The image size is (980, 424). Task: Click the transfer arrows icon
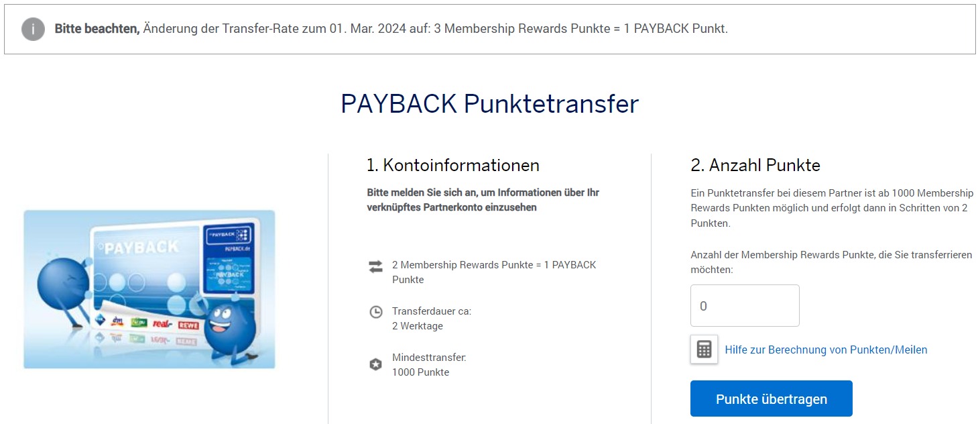click(375, 266)
